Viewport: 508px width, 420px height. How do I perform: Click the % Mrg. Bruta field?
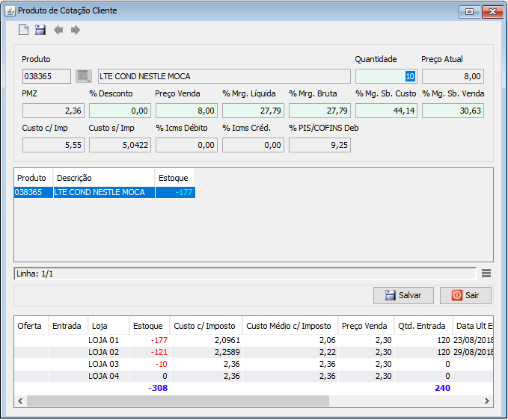click(319, 111)
